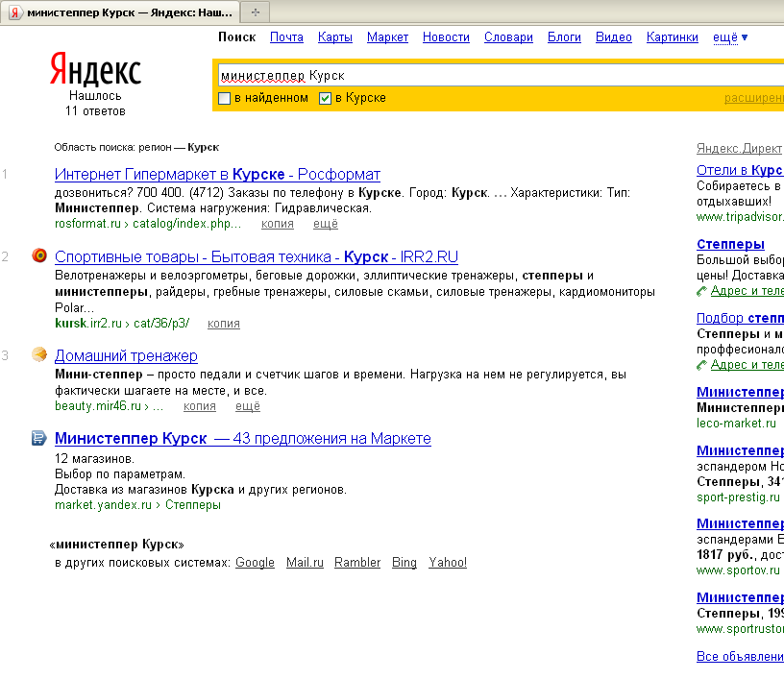Expand 'ещё' under the Росформат result
This screenshot has height=679, width=784.
(x=326, y=224)
